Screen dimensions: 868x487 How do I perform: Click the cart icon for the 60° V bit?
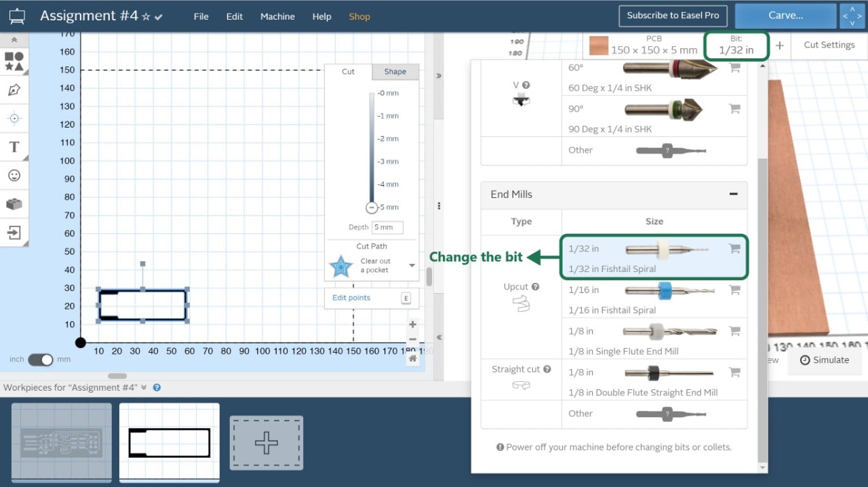[x=734, y=68]
